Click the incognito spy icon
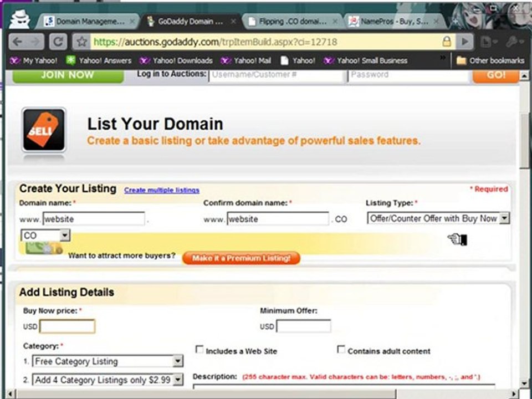 click(x=19, y=20)
